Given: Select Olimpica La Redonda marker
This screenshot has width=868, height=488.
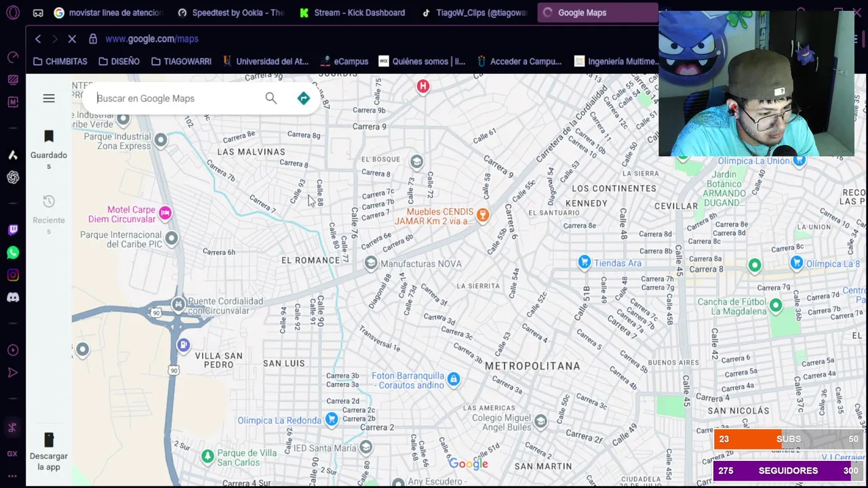Looking at the screenshot, I should 331,420.
